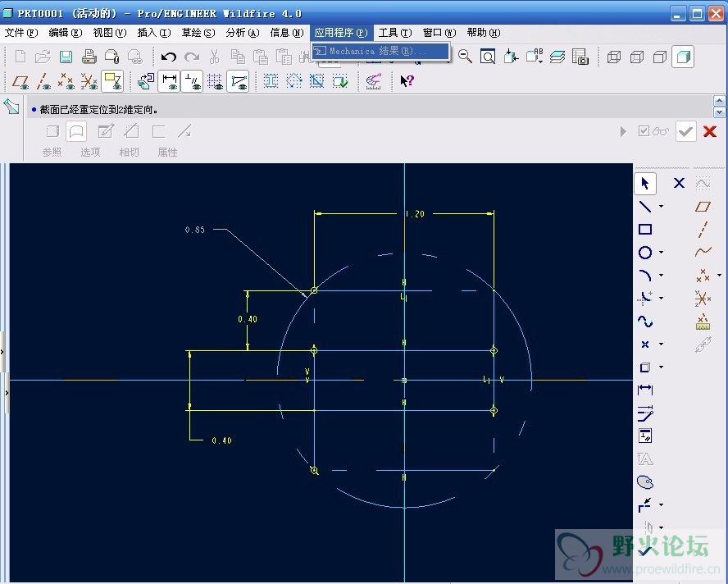Viewport: 728px width, 584px height.
Task: Toggle annotation element display
Action: (113, 81)
